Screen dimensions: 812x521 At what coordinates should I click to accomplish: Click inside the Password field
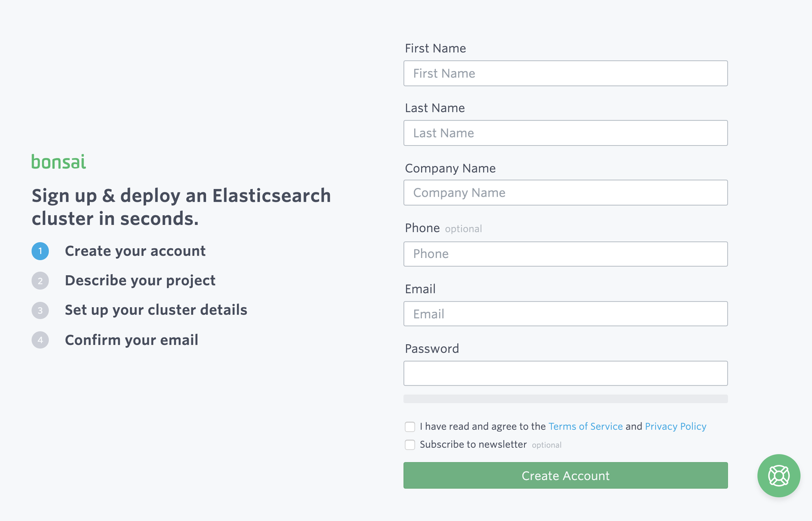coord(565,373)
